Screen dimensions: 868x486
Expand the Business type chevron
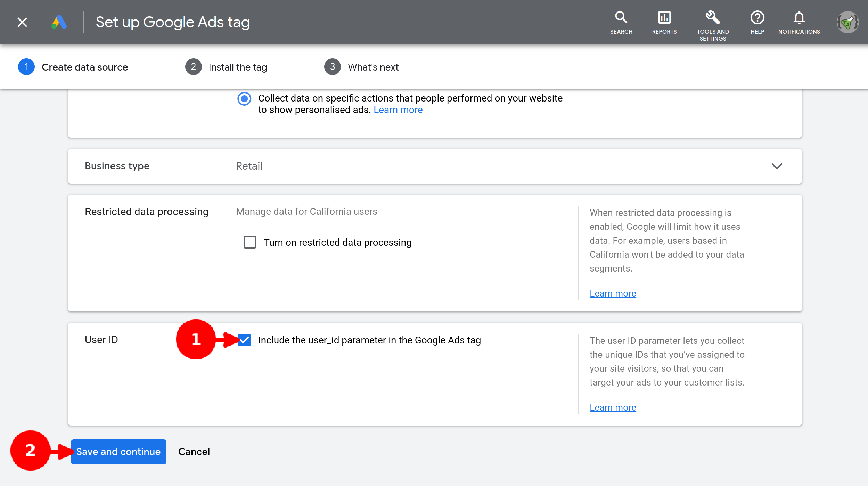pyautogui.click(x=777, y=166)
